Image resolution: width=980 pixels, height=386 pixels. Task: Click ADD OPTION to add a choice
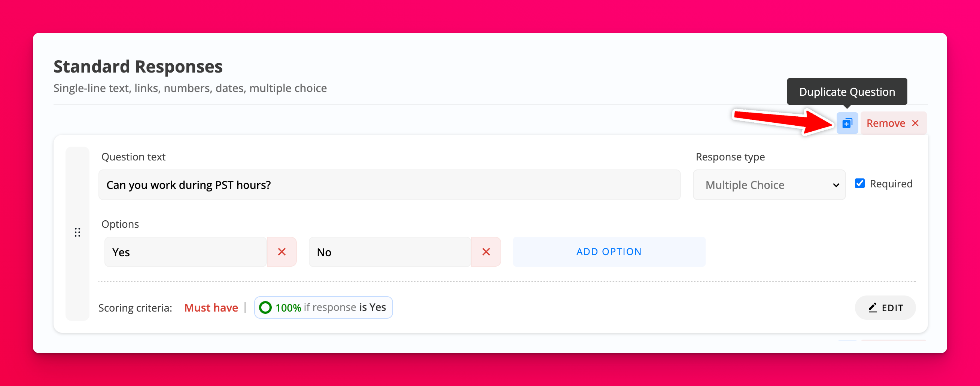609,252
